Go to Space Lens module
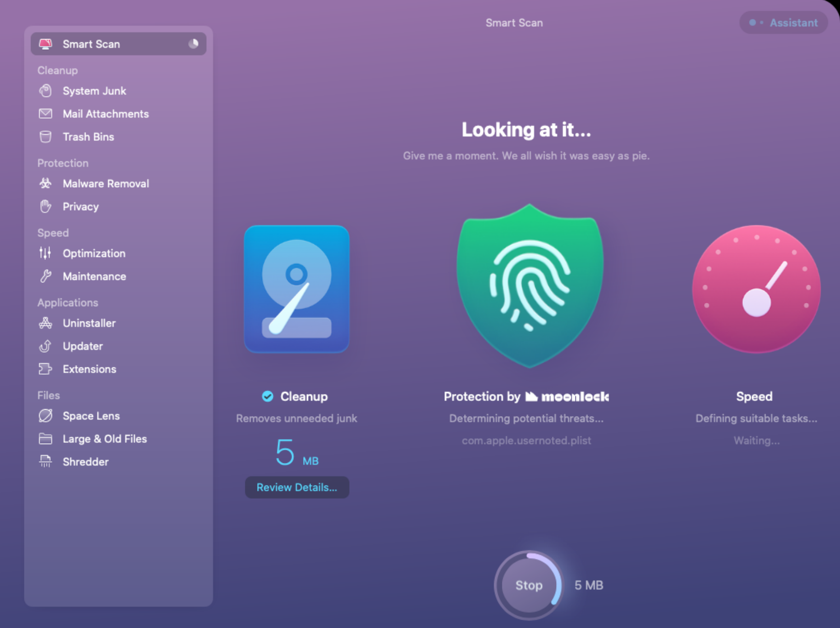The width and height of the screenshot is (840, 628). pyautogui.click(x=91, y=416)
